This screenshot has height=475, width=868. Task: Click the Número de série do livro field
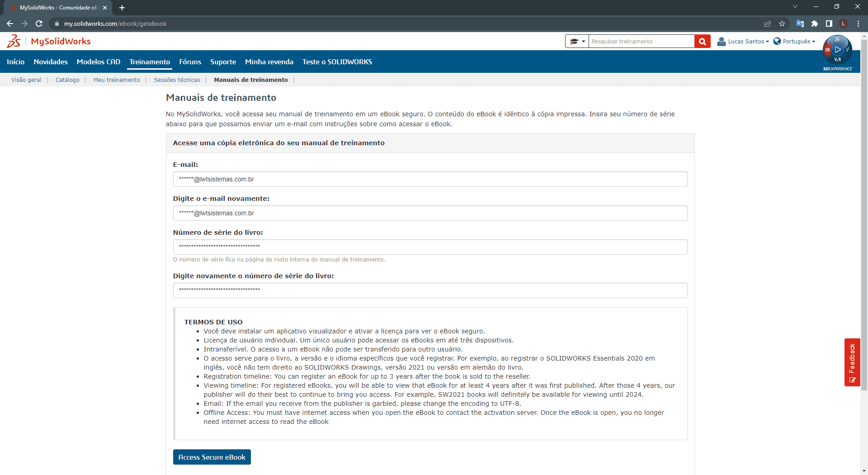430,247
